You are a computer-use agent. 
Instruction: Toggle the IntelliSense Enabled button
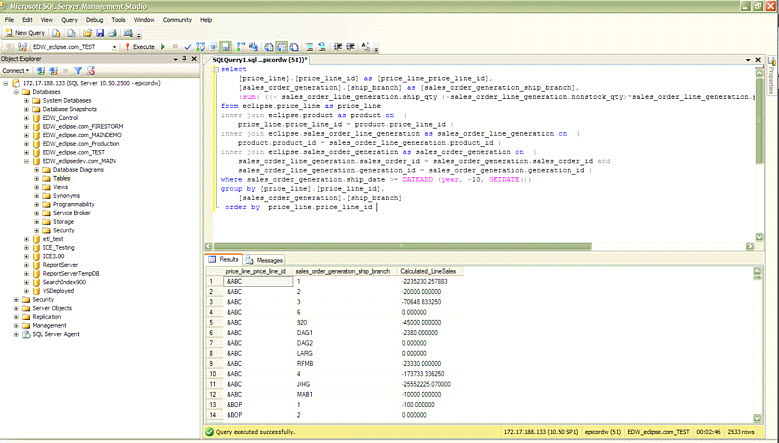[x=226, y=47]
